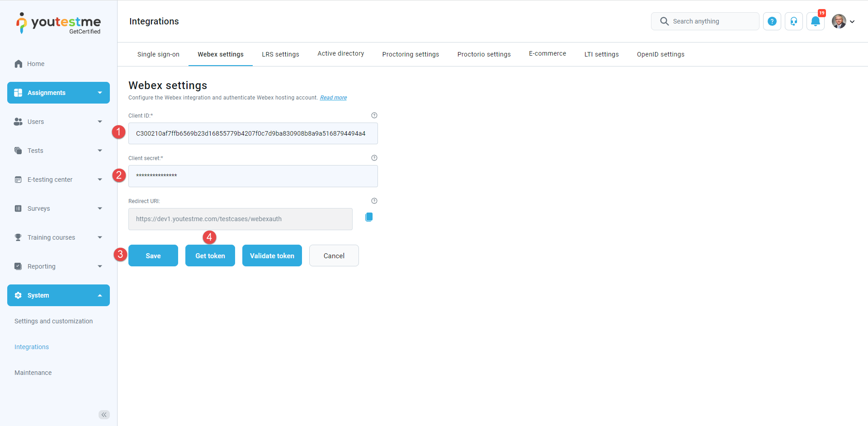The width and height of the screenshot is (868, 426).
Task: Follow the Read more link
Action: 333,98
